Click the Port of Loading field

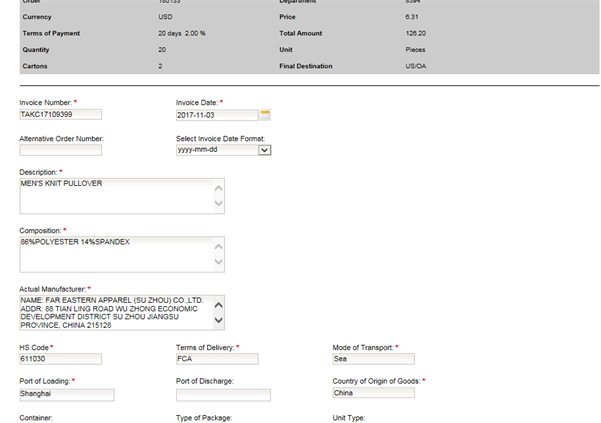[x=66, y=394]
